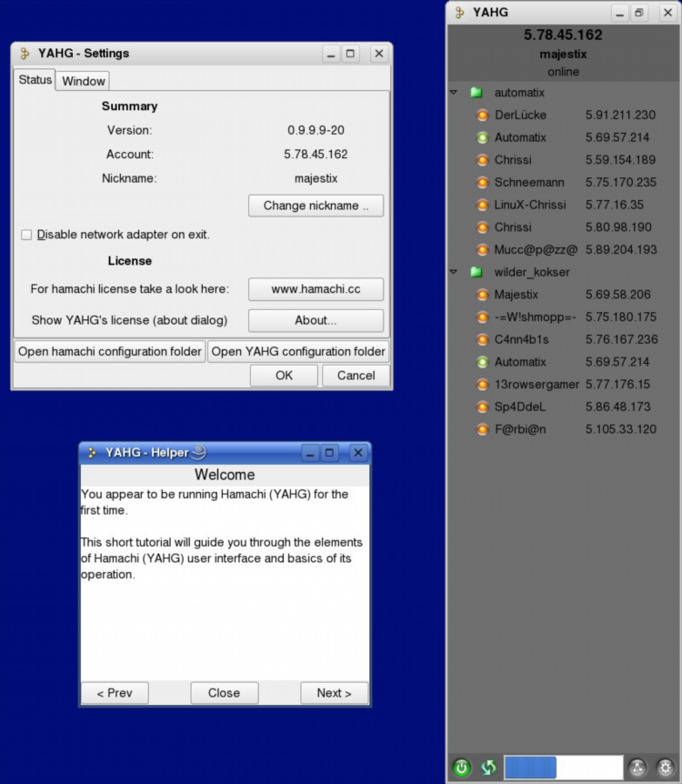Switch to the Status tab

(35, 80)
